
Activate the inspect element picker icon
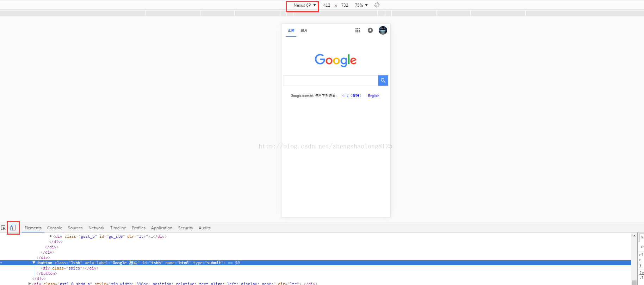[4, 228]
